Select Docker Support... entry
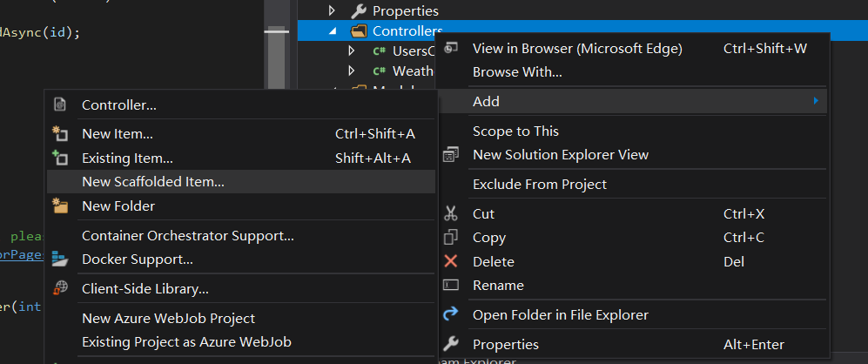 [241, 260]
